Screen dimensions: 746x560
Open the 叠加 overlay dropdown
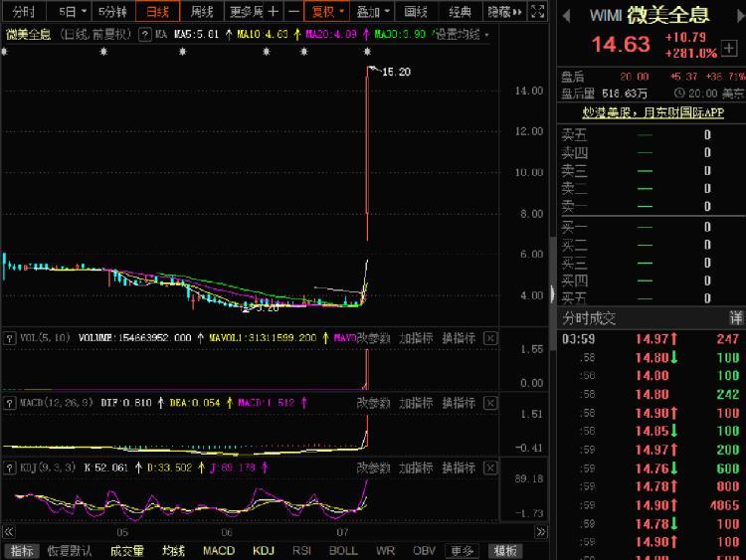point(373,11)
